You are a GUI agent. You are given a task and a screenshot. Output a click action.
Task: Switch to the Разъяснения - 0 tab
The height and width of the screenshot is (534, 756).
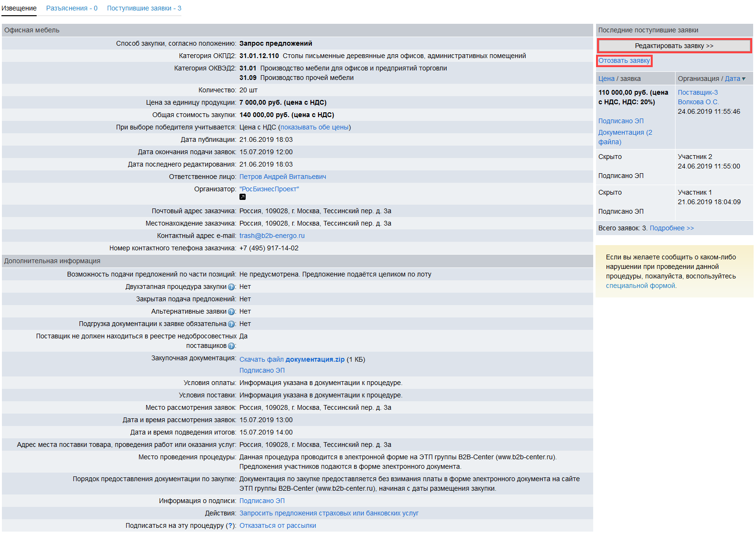(x=71, y=9)
